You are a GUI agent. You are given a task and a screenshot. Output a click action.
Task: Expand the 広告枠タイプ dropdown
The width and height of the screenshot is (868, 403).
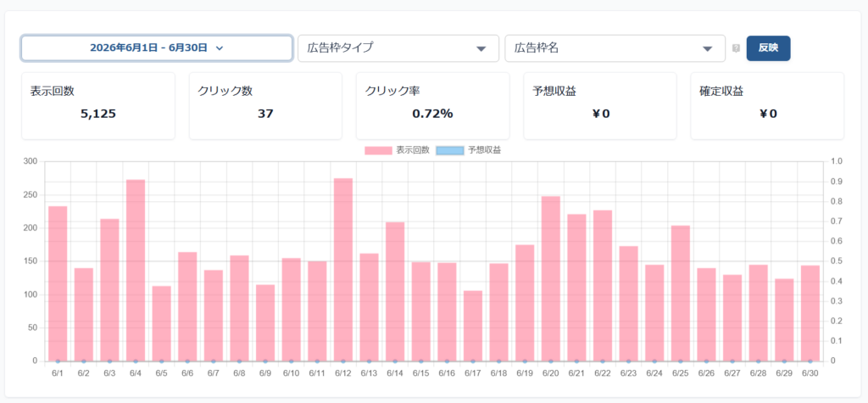[398, 48]
